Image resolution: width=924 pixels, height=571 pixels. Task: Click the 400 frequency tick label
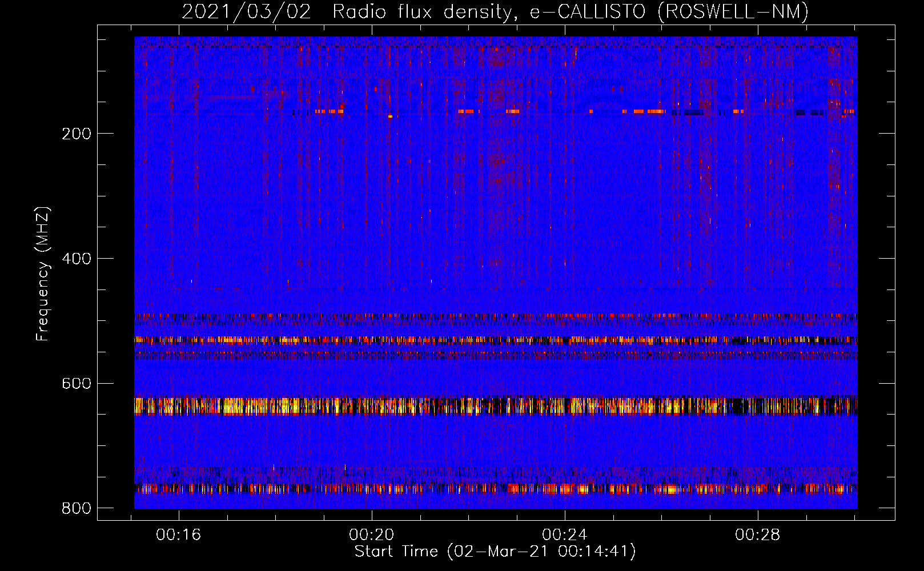[77, 259]
